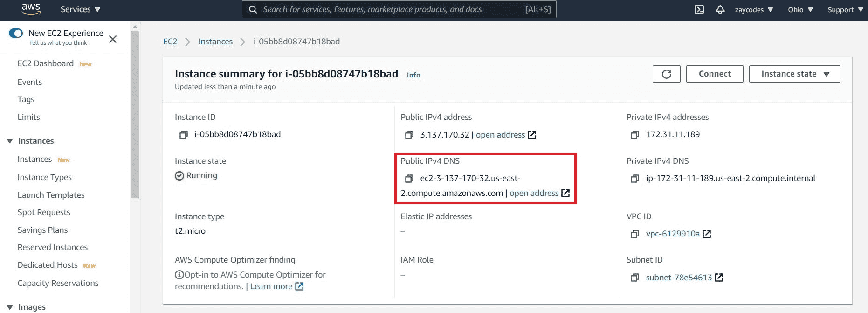Open the notifications bell
This screenshot has height=313, width=868.
click(720, 9)
